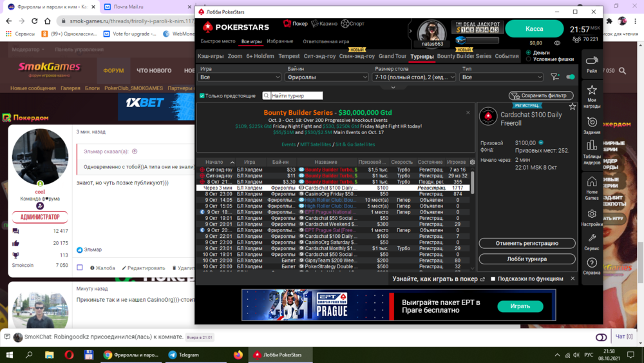This screenshot has height=363, width=644.
Task: Open Лобби турнира button
Action: (x=527, y=259)
